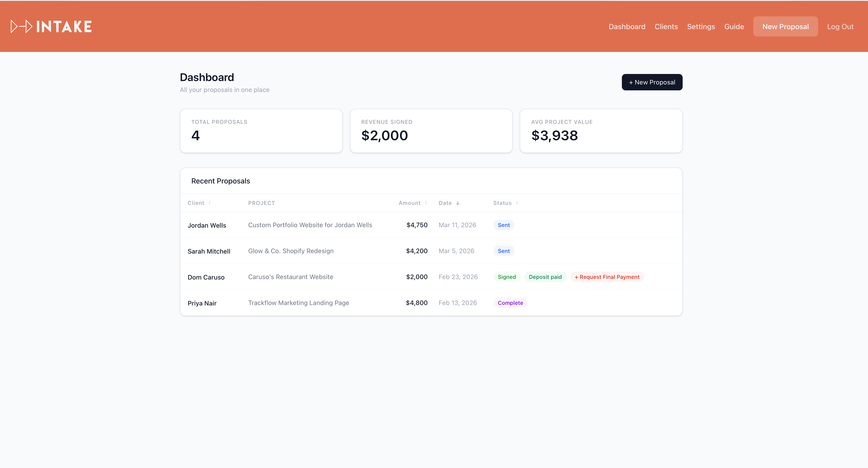
Task: Open Trackflow Marketing Landing Page proposal
Action: click(298, 303)
